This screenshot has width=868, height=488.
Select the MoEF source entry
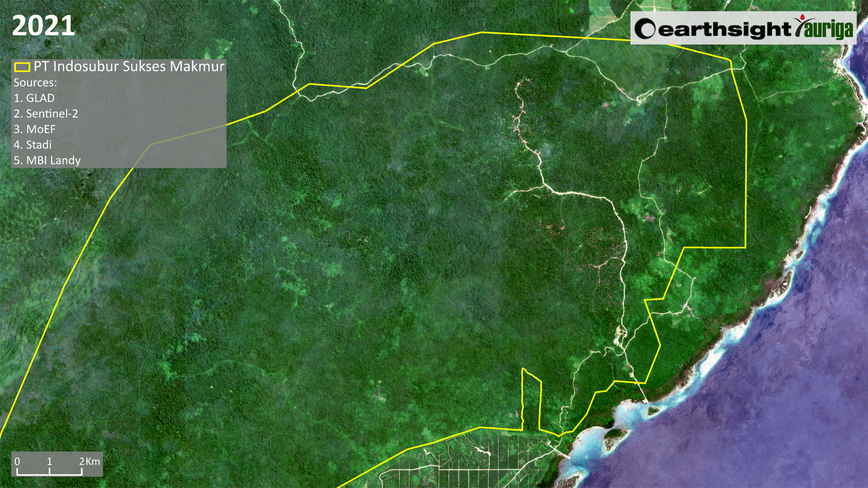35,129
